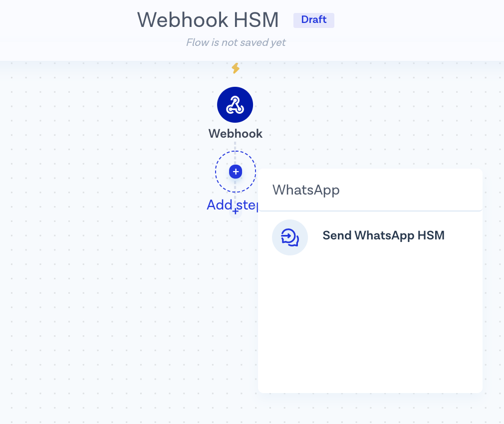The height and width of the screenshot is (424, 504).
Task: Select the "Webhook" node label
Action: [235, 134]
